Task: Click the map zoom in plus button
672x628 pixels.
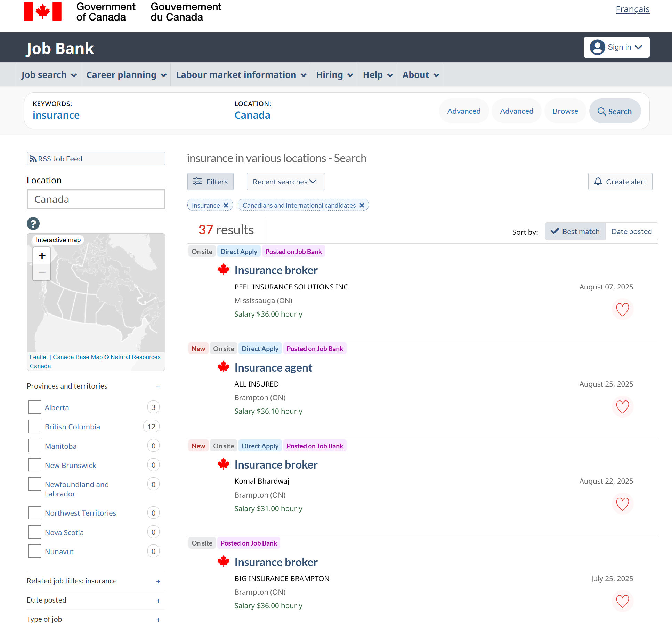Action: pos(42,256)
